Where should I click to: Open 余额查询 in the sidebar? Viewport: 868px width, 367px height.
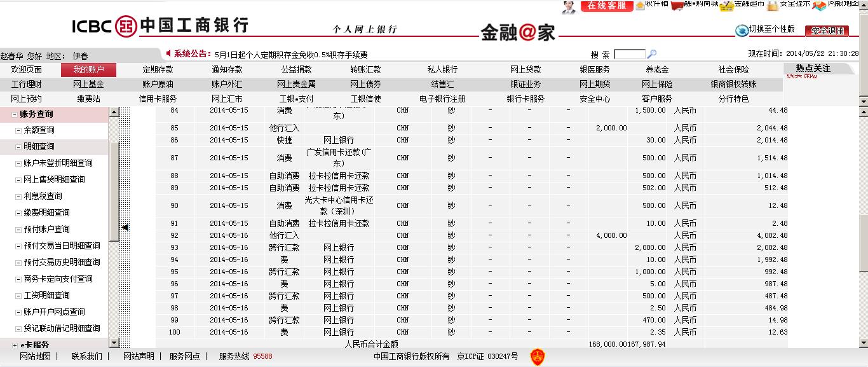(39, 130)
